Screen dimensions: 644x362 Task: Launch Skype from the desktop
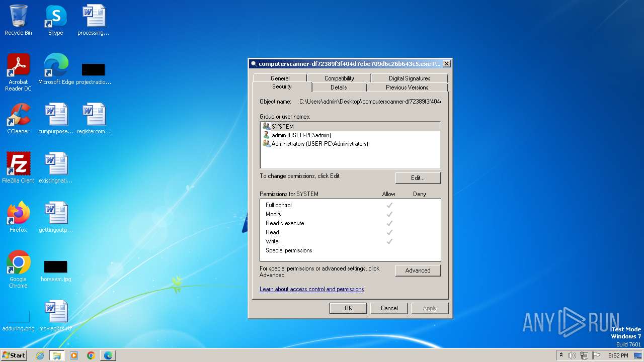(55, 20)
